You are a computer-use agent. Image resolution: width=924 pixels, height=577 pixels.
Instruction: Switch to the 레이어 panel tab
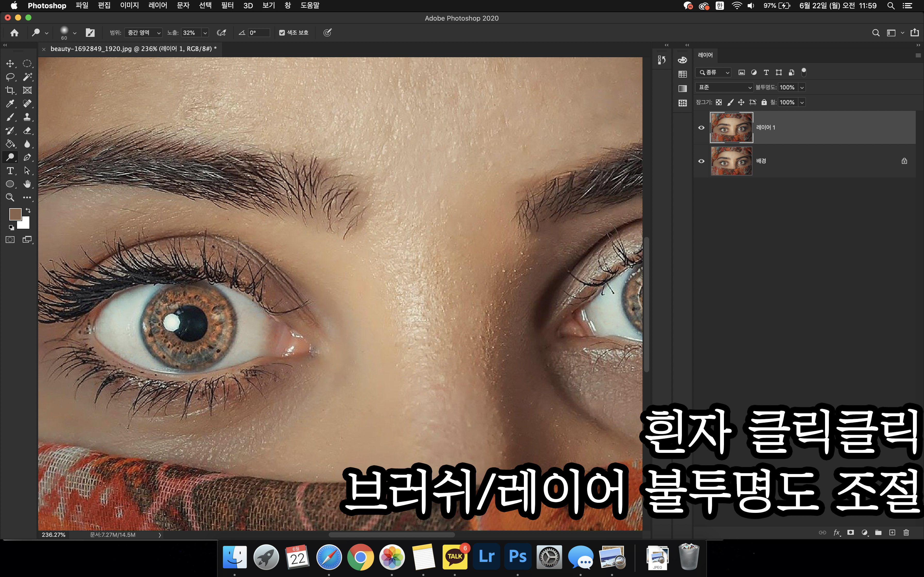point(705,55)
